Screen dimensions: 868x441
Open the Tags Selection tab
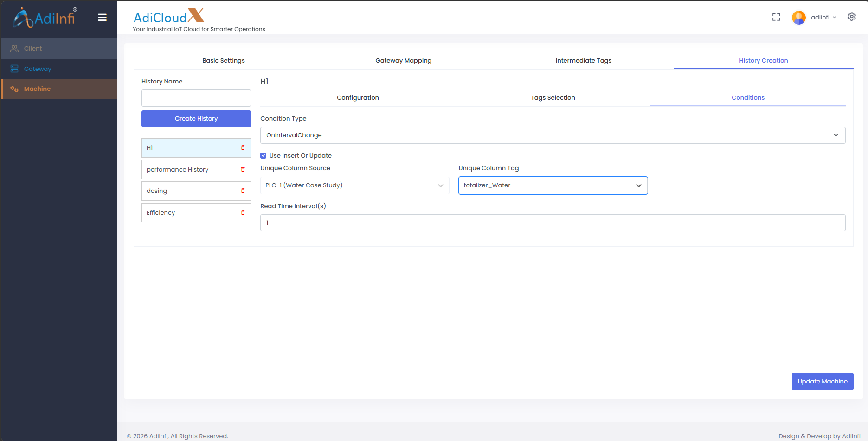click(553, 98)
